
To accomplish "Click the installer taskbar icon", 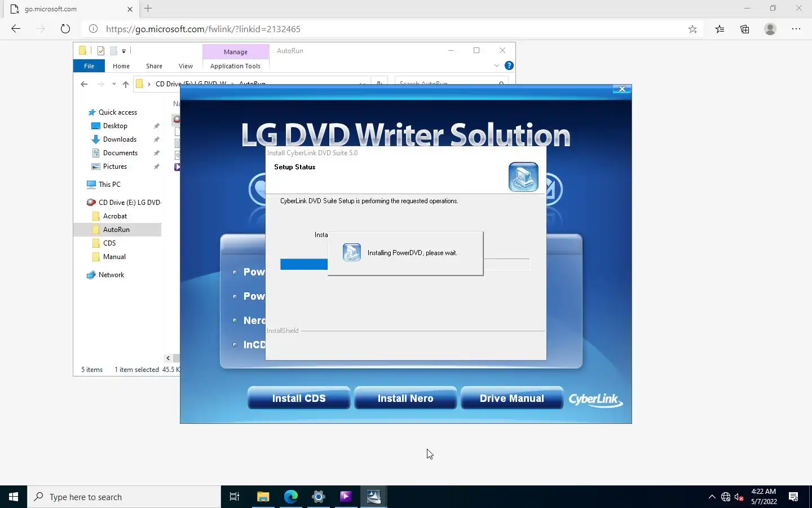I will (373, 497).
